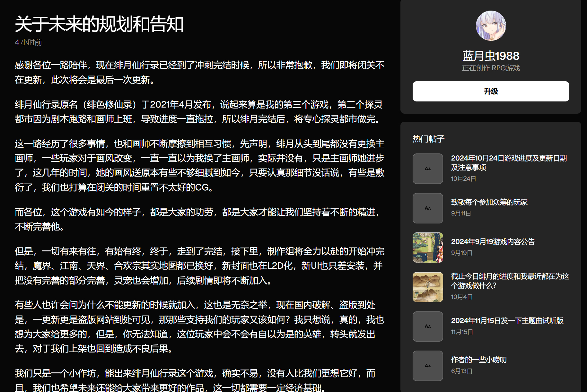This screenshot has height=392, width=587.
Task: Open post 致敬每个参加众筹的玩家
Action: [x=489, y=202]
